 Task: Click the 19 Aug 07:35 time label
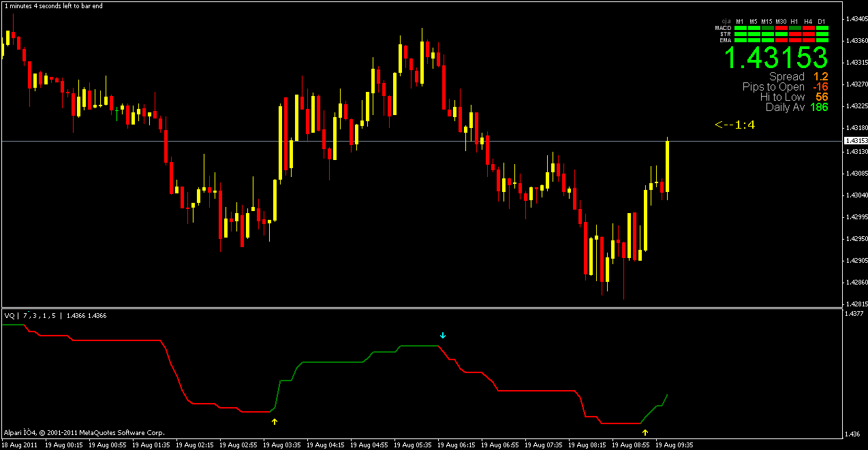click(x=543, y=445)
